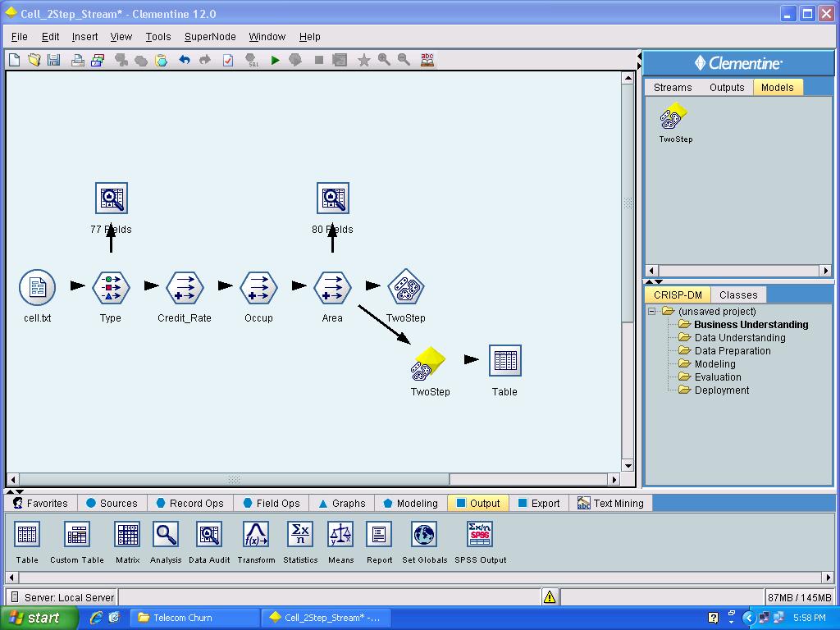Run the stream with green play button
Image resolution: width=840 pixels, height=630 pixels.
(276, 60)
